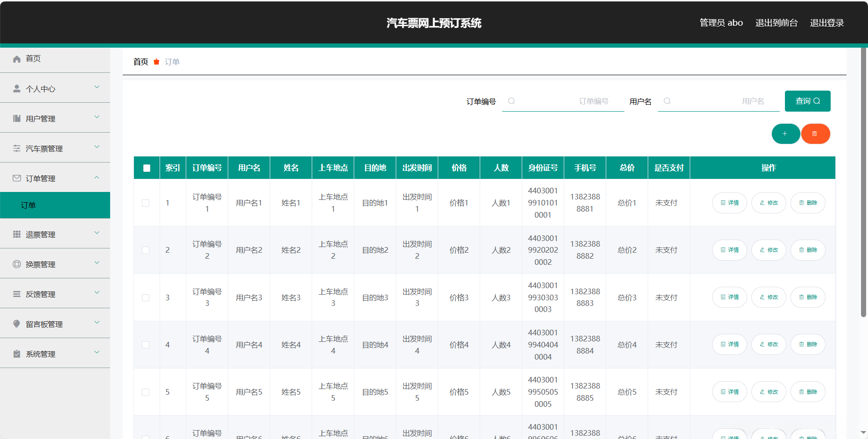Screen dimensions: 868x439
Task: Click 删除 for order row 5
Action: [808, 392]
